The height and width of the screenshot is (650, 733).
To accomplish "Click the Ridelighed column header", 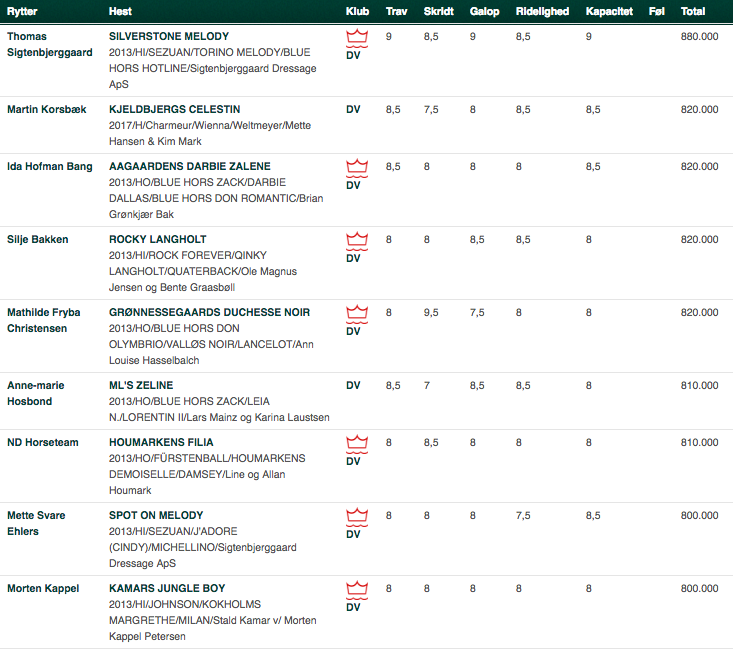I will [x=542, y=11].
